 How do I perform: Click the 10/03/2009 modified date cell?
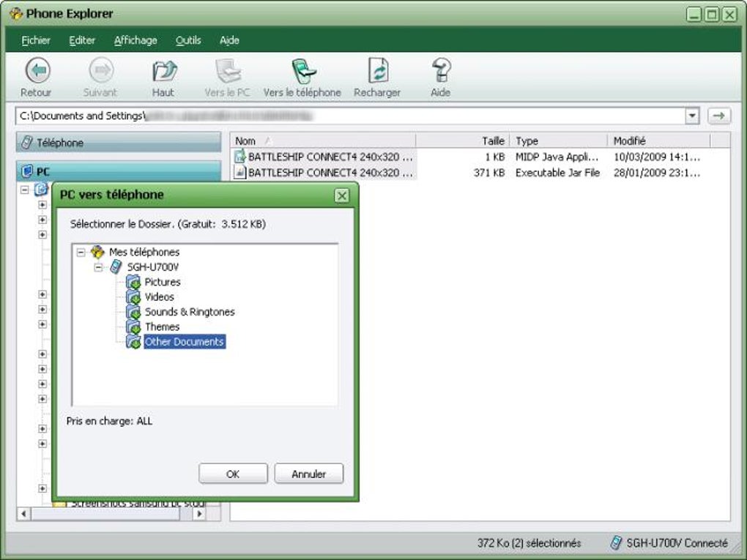657,157
